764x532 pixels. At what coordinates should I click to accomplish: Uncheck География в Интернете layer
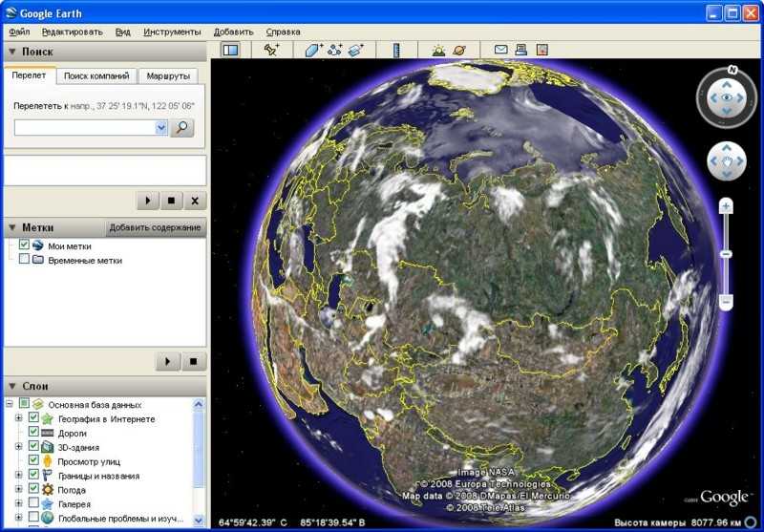coord(33,417)
